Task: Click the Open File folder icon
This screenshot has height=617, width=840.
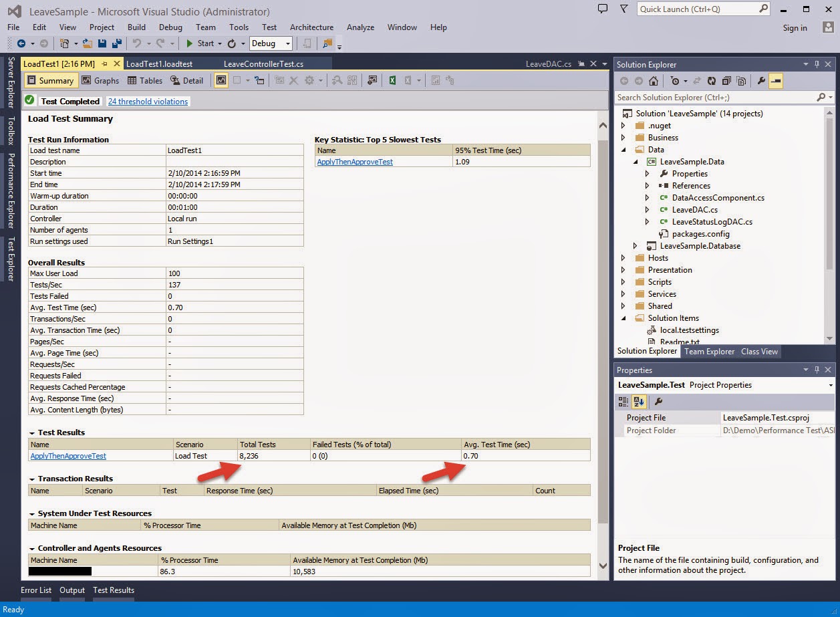Action: click(88, 43)
